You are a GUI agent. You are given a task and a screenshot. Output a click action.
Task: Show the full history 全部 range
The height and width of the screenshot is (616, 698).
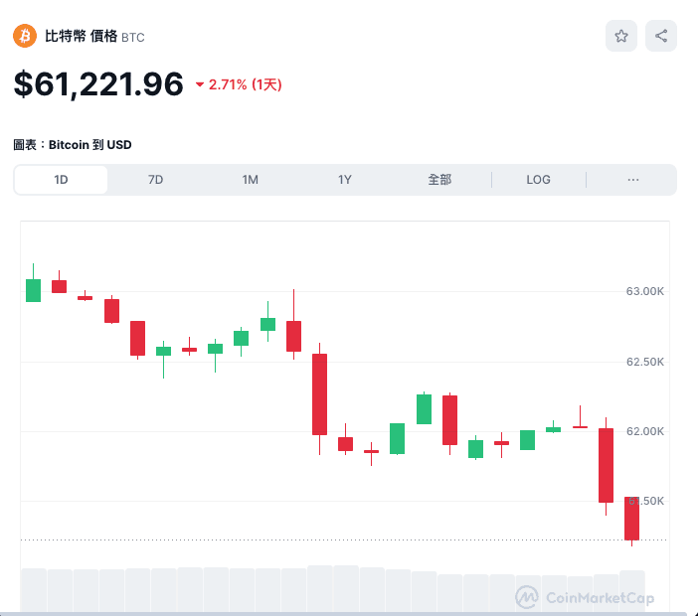[439, 180]
